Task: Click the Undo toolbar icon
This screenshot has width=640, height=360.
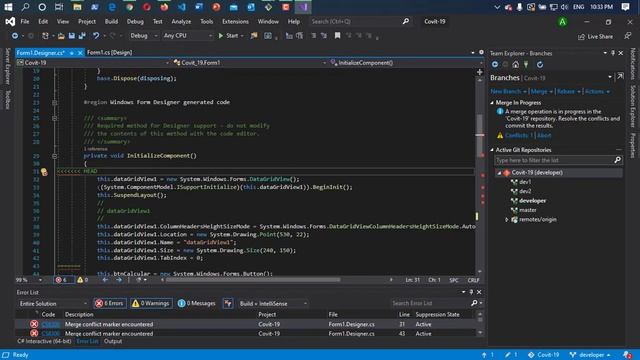Action: [96, 36]
